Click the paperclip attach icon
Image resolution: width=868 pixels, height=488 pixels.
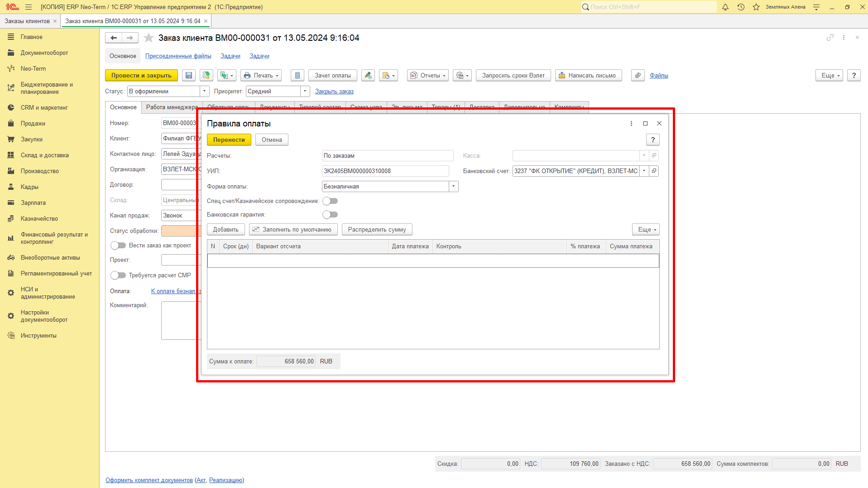pyautogui.click(x=638, y=75)
